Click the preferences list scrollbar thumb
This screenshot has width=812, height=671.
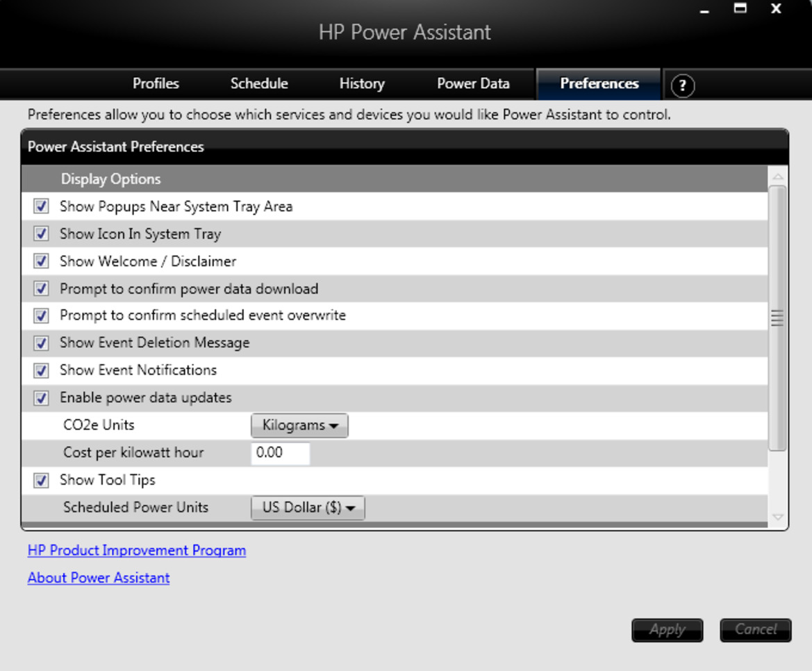[777, 318]
